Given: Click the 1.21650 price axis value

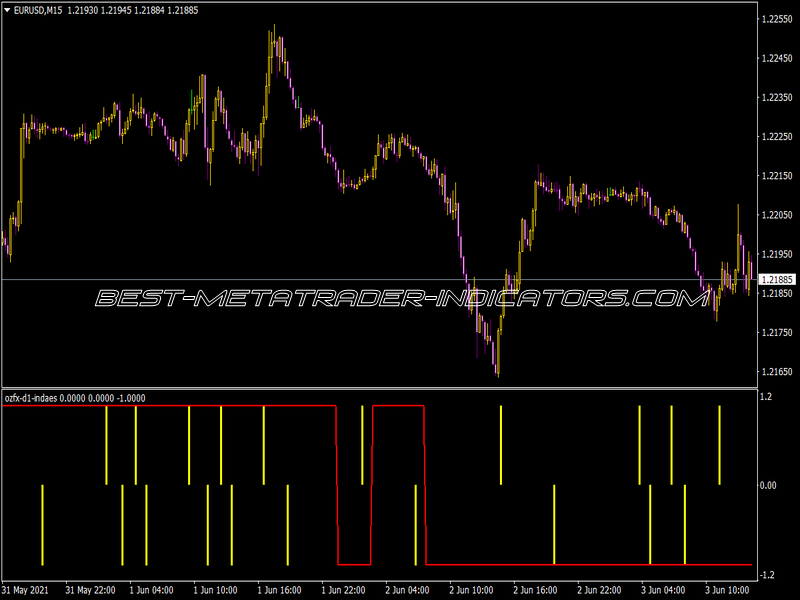Looking at the screenshot, I should pyautogui.click(x=777, y=372).
